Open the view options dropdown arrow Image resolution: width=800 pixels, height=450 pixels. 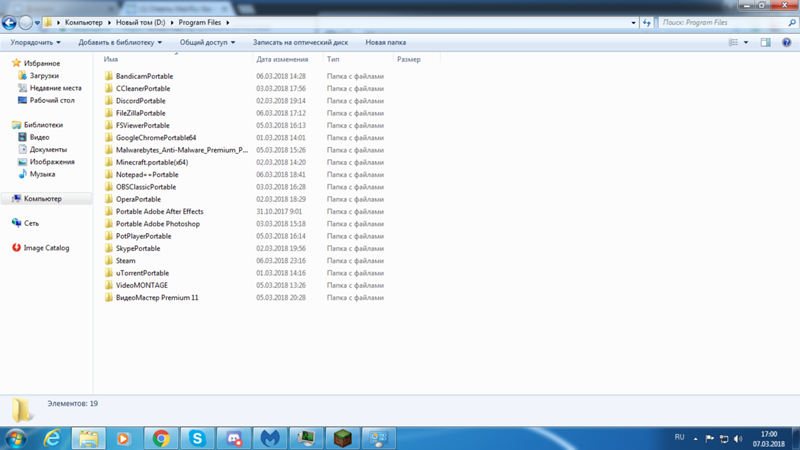coord(746,42)
